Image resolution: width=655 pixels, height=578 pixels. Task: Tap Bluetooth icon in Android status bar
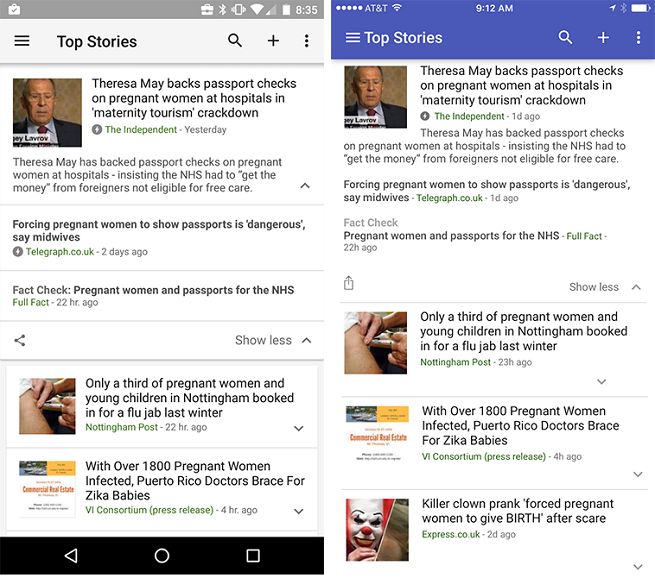(223, 9)
